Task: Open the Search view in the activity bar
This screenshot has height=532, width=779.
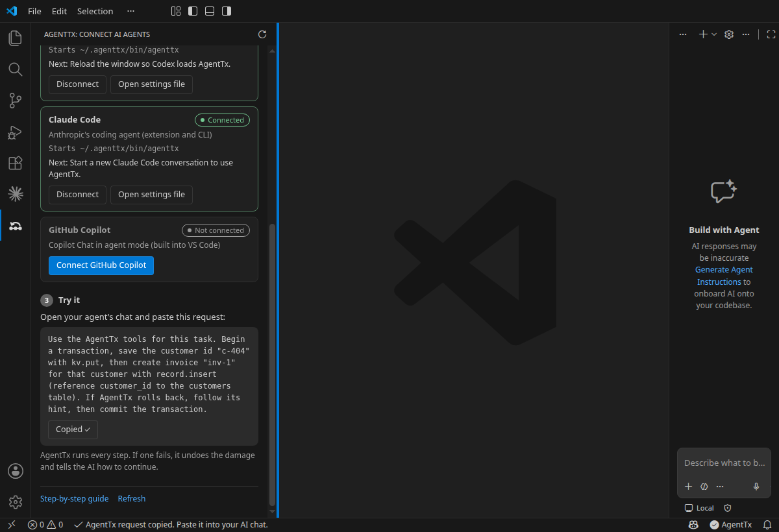Action: pyautogui.click(x=16, y=69)
